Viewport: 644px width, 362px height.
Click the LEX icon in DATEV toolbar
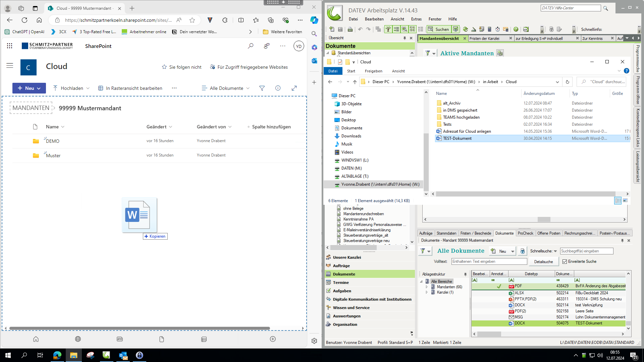[526, 29]
